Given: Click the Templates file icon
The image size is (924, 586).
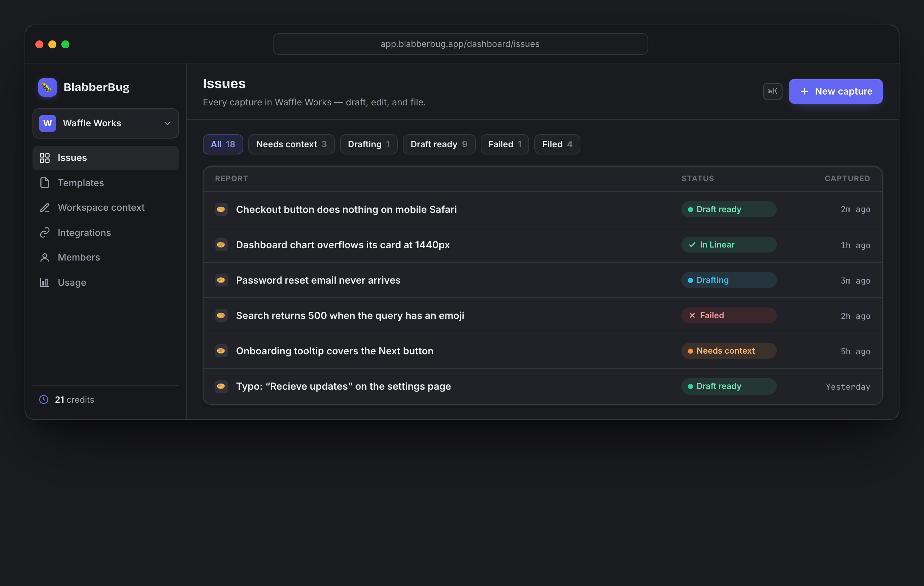Looking at the screenshot, I should click(45, 183).
